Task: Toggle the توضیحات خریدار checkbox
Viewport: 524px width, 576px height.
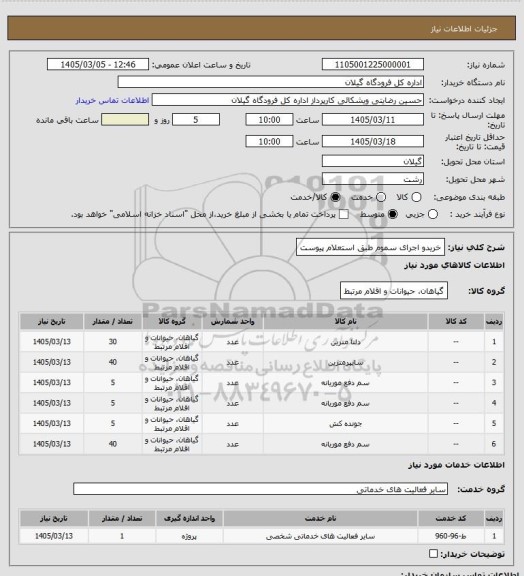Action: [x=433, y=554]
